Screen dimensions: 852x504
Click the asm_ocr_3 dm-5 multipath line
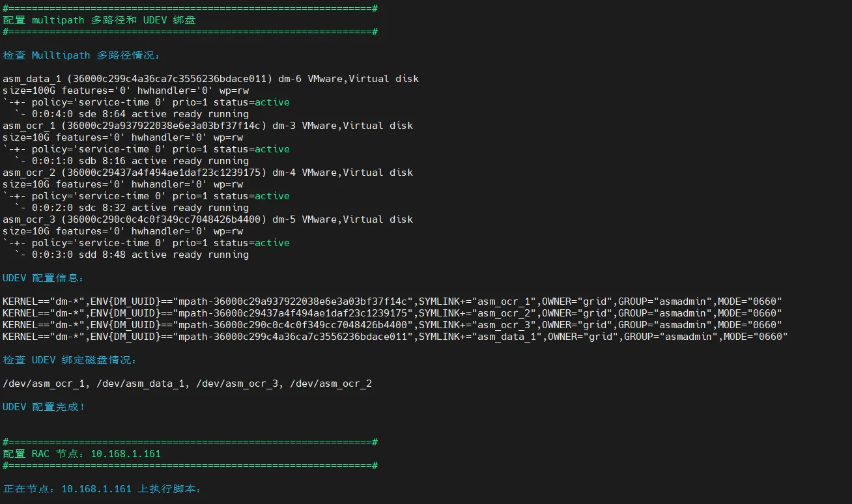click(x=208, y=219)
